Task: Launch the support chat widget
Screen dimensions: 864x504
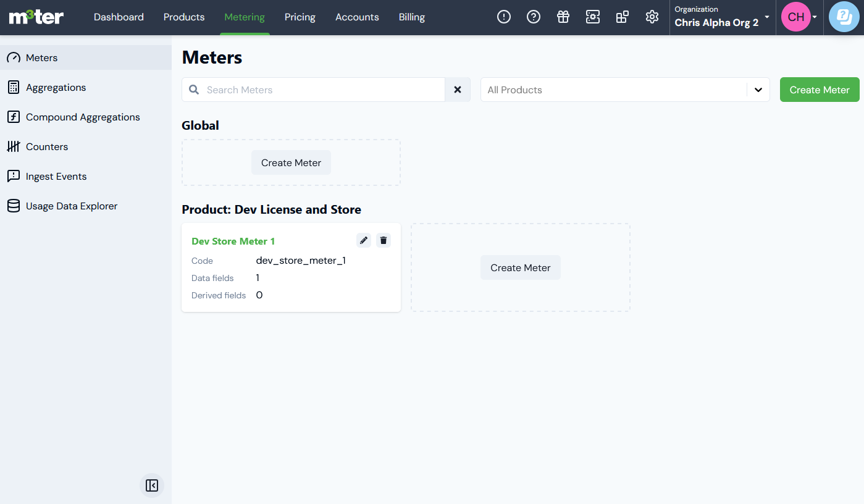Action: click(844, 17)
